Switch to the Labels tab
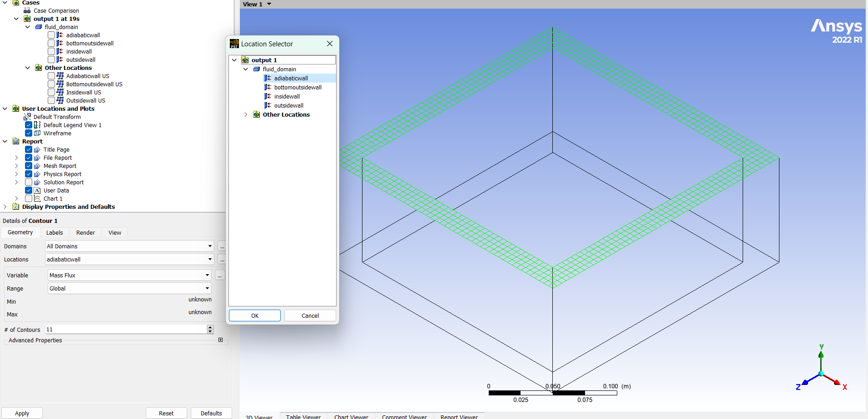Image resolution: width=868 pixels, height=419 pixels. coord(55,232)
